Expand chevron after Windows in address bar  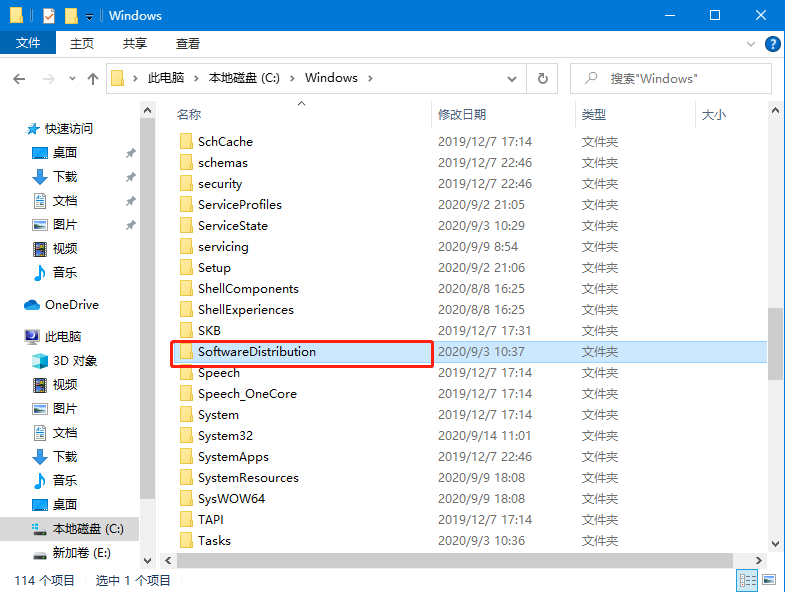pyautogui.click(x=370, y=78)
